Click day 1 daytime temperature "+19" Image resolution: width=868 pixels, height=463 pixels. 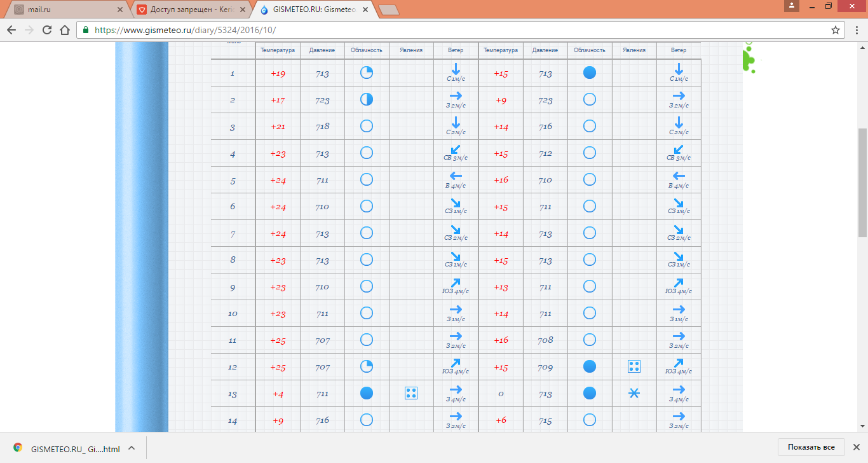[x=278, y=74]
